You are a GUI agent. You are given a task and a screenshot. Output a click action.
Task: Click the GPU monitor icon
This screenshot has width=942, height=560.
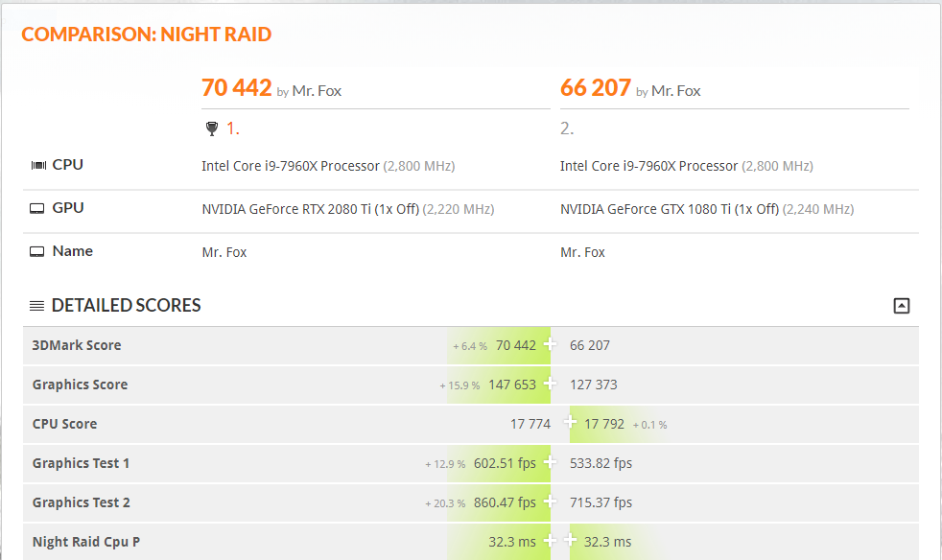[x=37, y=208]
